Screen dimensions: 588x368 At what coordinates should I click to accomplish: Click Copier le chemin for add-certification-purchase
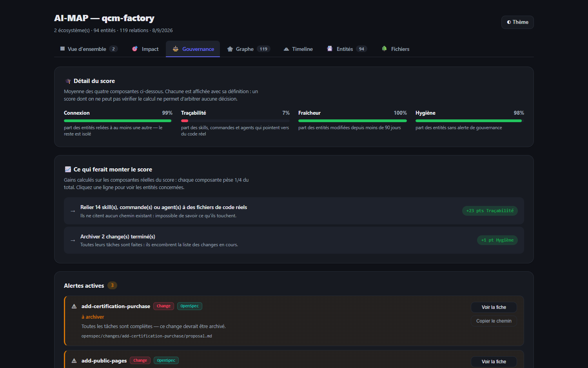pyautogui.click(x=494, y=321)
